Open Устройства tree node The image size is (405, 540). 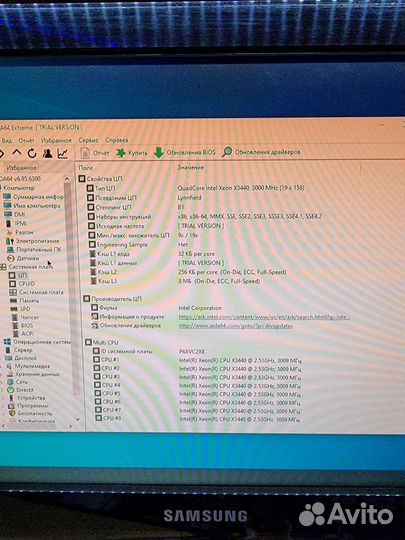click(x=27, y=398)
